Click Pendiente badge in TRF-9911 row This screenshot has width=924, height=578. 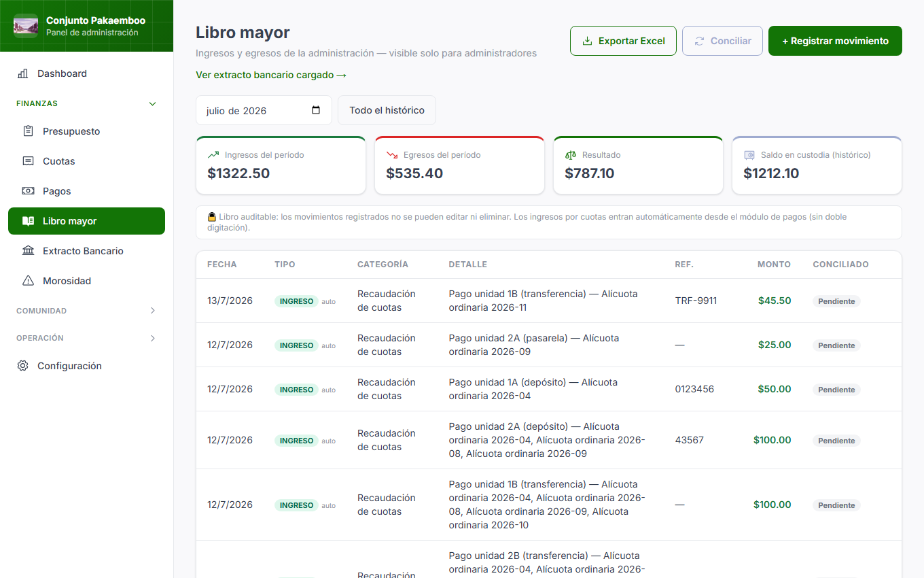836,301
